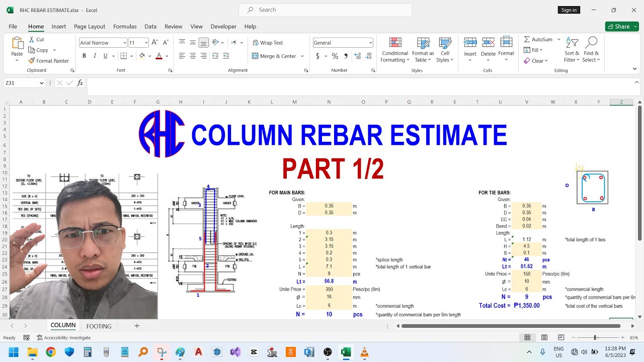644x362 pixels.
Task: Open Cell Styles gallery
Action: click(445, 50)
